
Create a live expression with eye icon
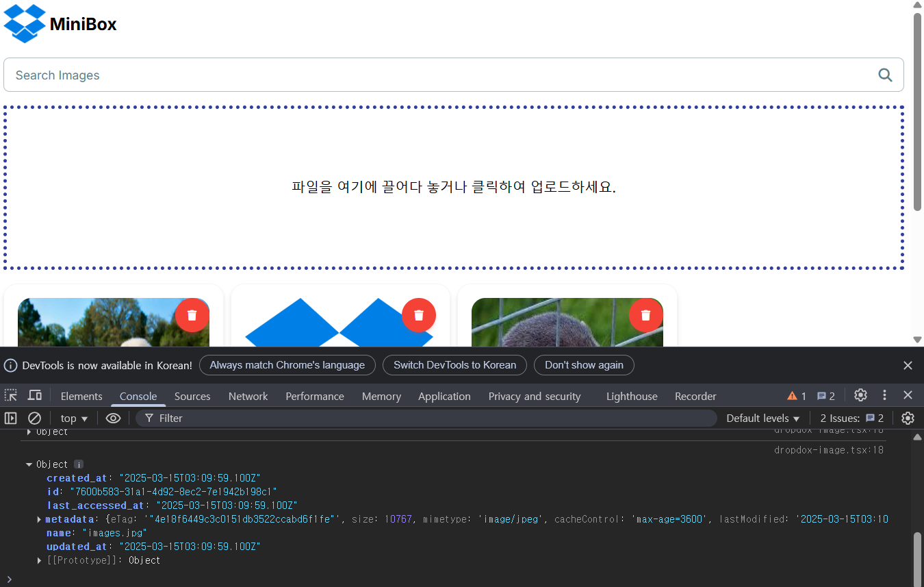coord(113,418)
